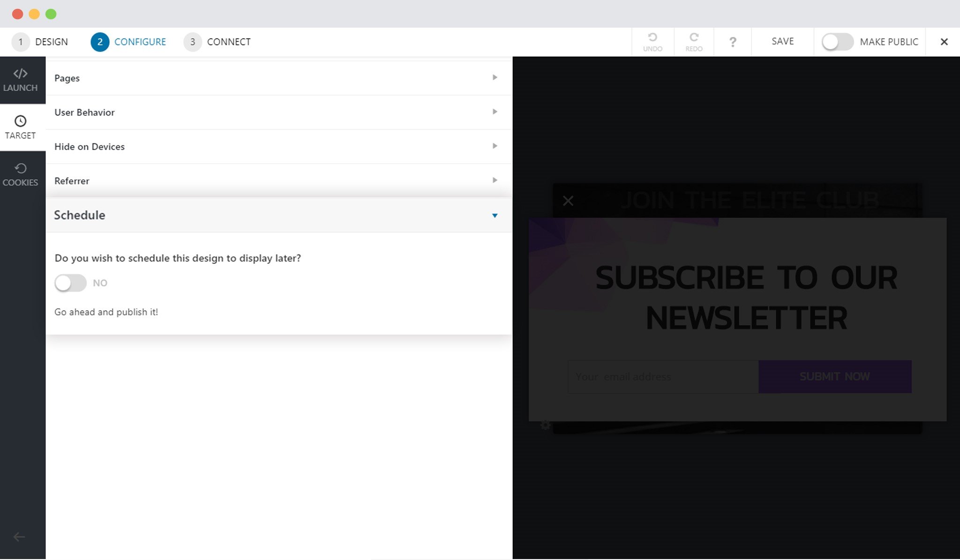
Task: Click the Undo arrow icon
Action: pyautogui.click(x=652, y=37)
